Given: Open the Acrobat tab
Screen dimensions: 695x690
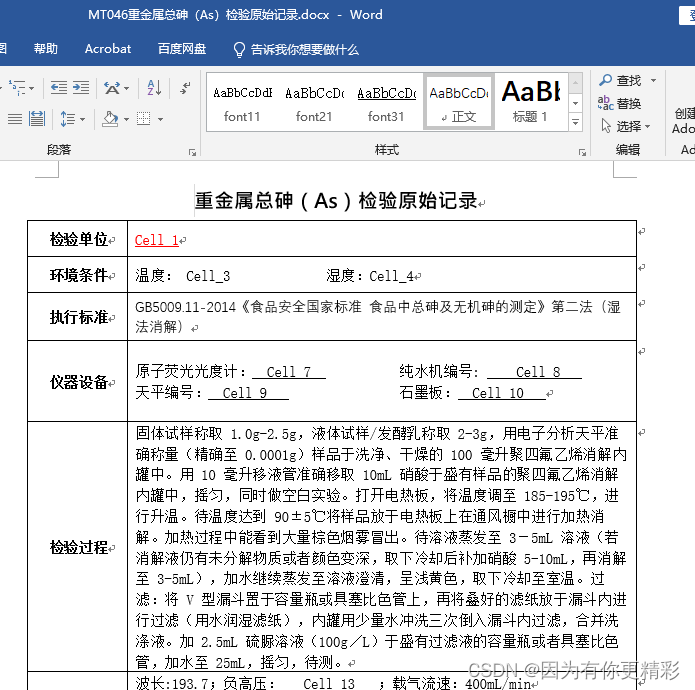Looking at the screenshot, I should [x=108, y=49].
